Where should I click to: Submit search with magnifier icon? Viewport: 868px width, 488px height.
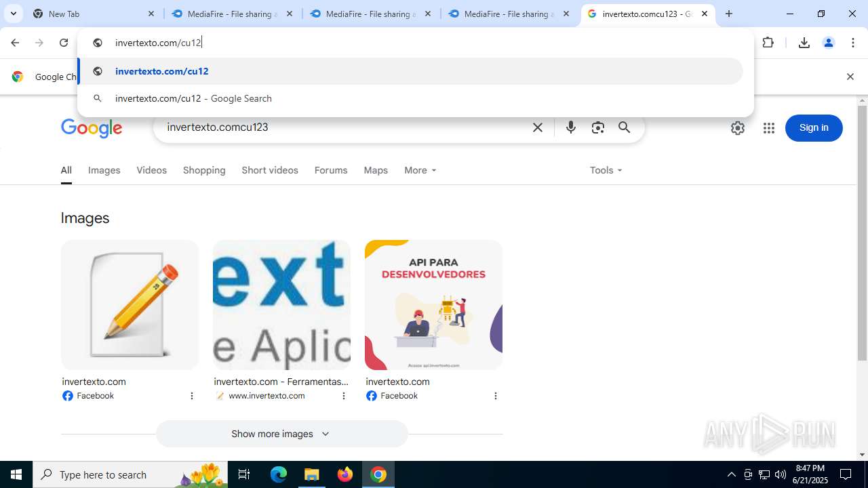click(x=625, y=127)
